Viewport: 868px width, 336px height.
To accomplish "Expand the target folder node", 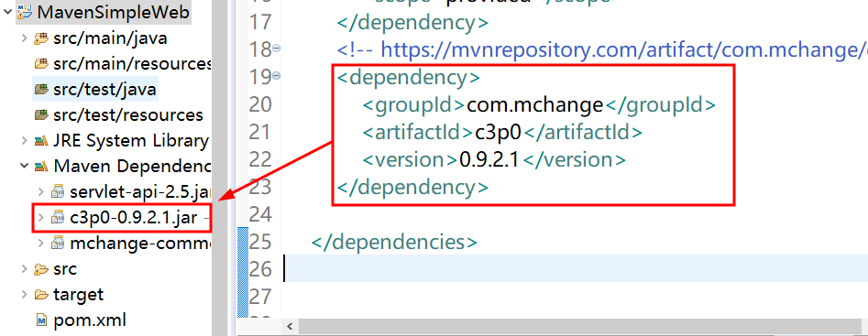I will click(x=24, y=294).
